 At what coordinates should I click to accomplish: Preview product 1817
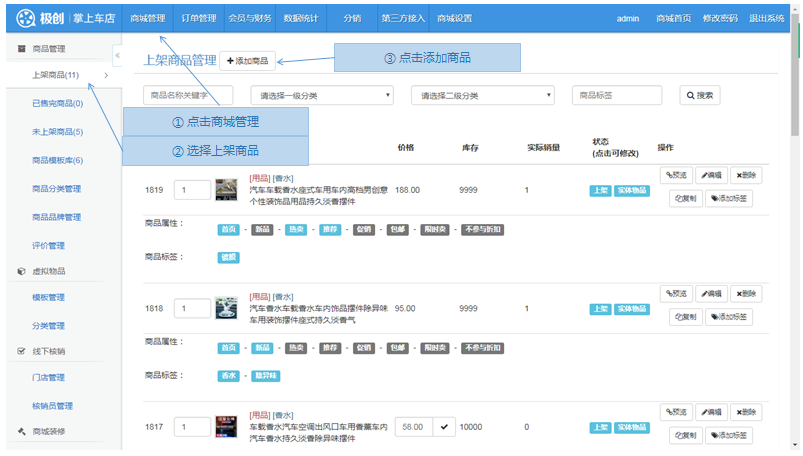(x=676, y=412)
